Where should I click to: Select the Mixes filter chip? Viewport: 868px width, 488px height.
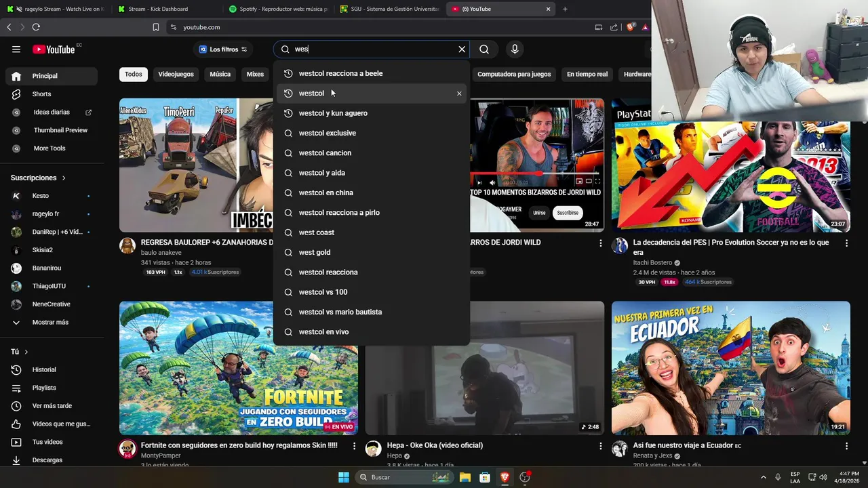coord(255,74)
